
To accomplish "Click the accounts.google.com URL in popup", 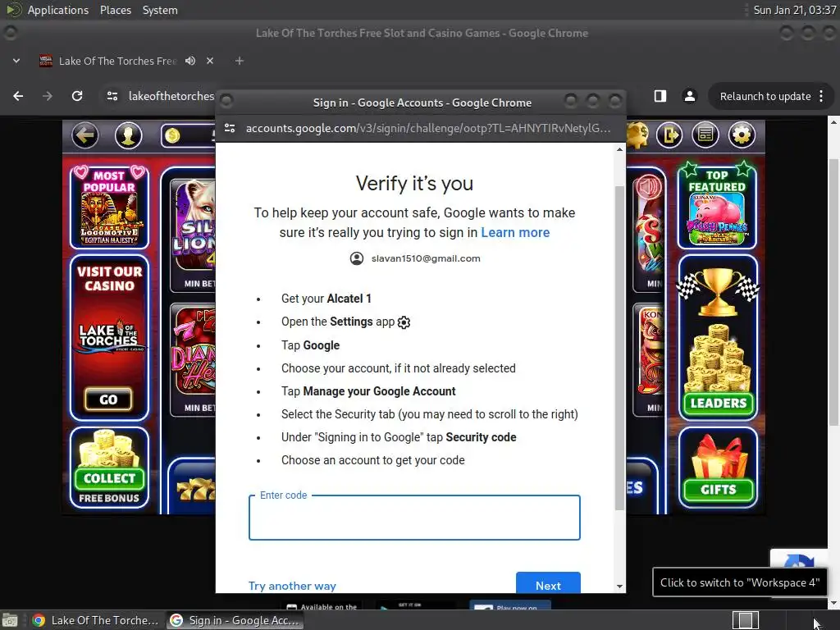I will coord(427,129).
